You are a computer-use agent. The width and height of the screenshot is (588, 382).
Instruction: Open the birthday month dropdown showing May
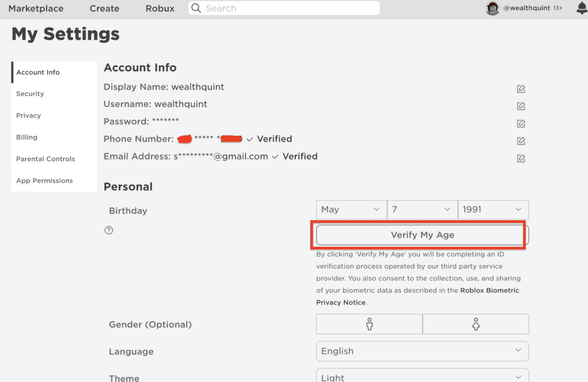pyautogui.click(x=351, y=210)
